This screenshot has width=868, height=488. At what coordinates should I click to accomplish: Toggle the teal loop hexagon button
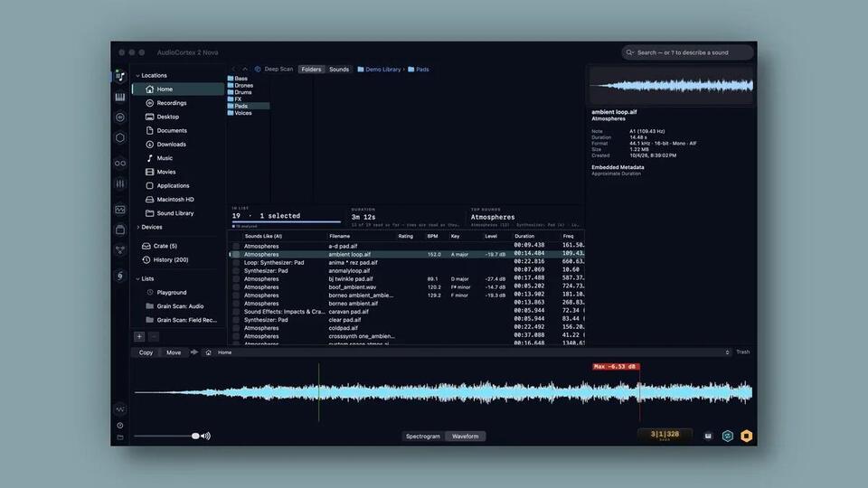tap(727, 436)
